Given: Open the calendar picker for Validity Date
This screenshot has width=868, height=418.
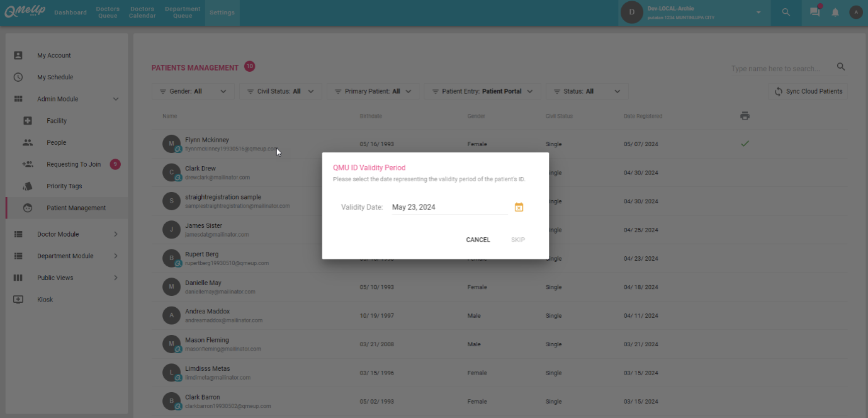Looking at the screenshot, I should [x=519, y=207].
